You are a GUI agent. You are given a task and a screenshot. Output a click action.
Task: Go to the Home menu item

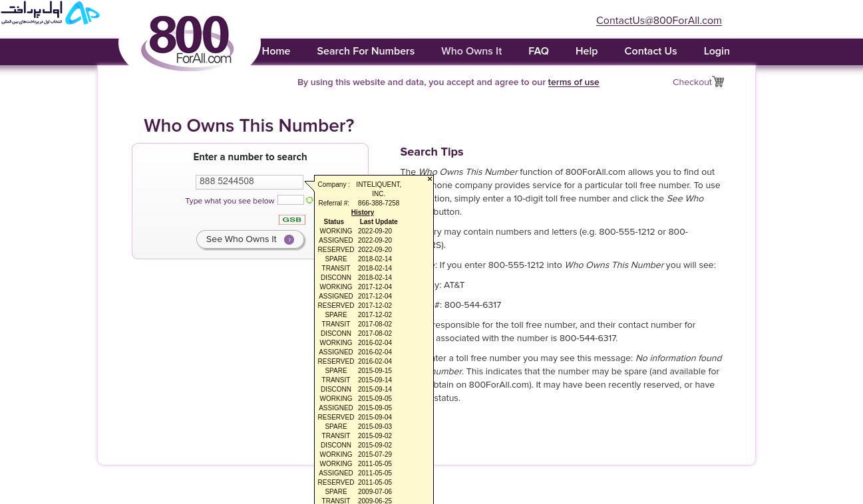pyautogui.click(x=276, y=51)
